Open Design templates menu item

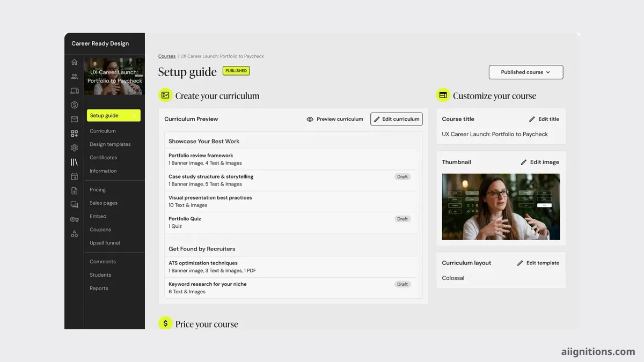coord(110,144)
